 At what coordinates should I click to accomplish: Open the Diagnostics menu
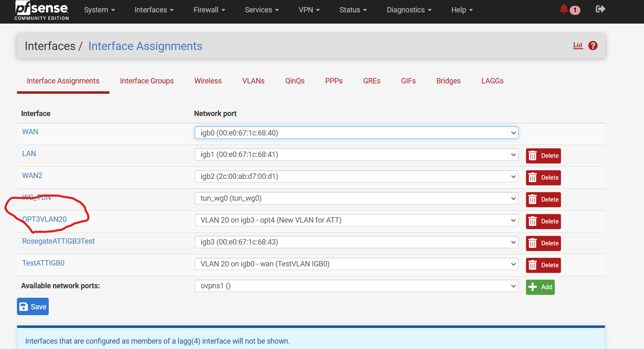(409, 10)
